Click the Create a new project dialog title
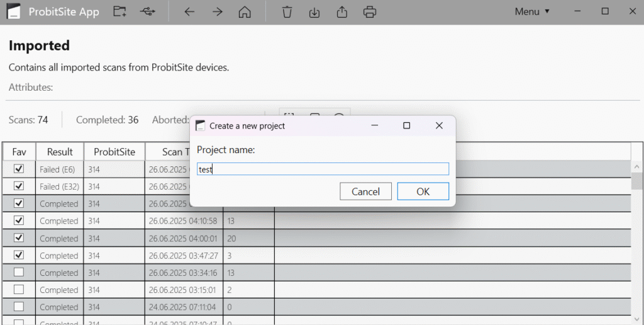 click(247, 126)
